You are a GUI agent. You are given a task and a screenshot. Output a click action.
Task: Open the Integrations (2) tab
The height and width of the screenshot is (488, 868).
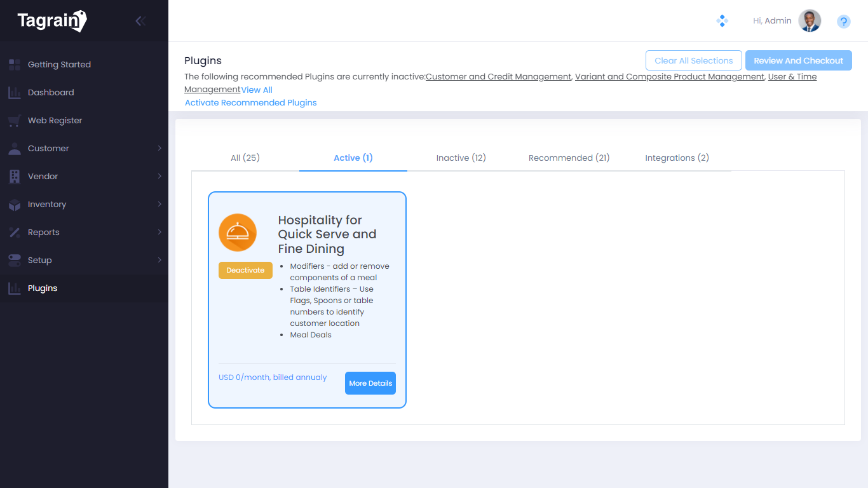[x=677, y=158]
